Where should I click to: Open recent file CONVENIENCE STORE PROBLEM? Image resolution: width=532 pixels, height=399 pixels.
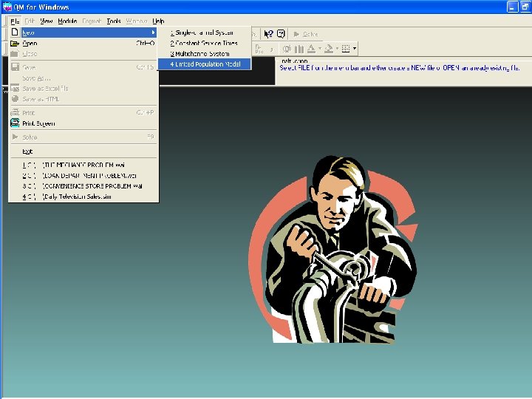tap(83, 186)
